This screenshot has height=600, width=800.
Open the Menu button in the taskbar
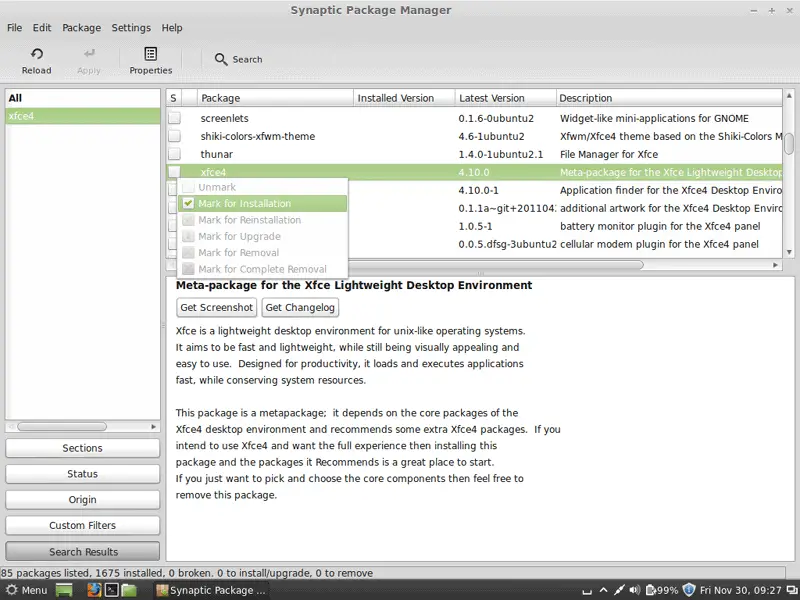click(x=27, y=590)
